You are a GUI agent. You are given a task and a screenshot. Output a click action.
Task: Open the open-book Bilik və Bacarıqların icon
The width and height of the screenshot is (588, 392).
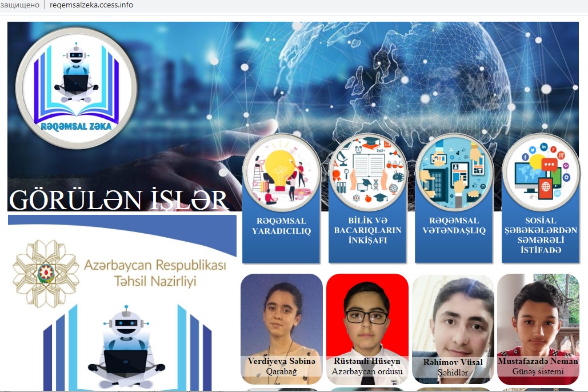(368, 173)
